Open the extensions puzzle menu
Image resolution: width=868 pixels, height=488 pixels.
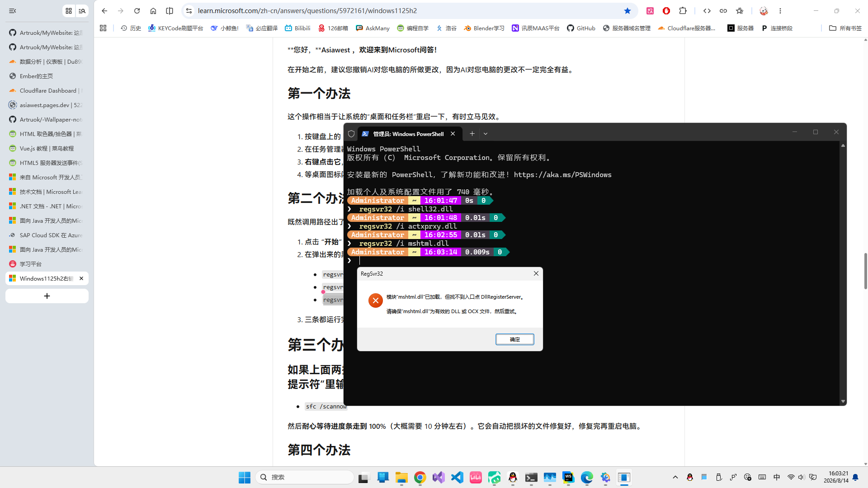point(683,11)
